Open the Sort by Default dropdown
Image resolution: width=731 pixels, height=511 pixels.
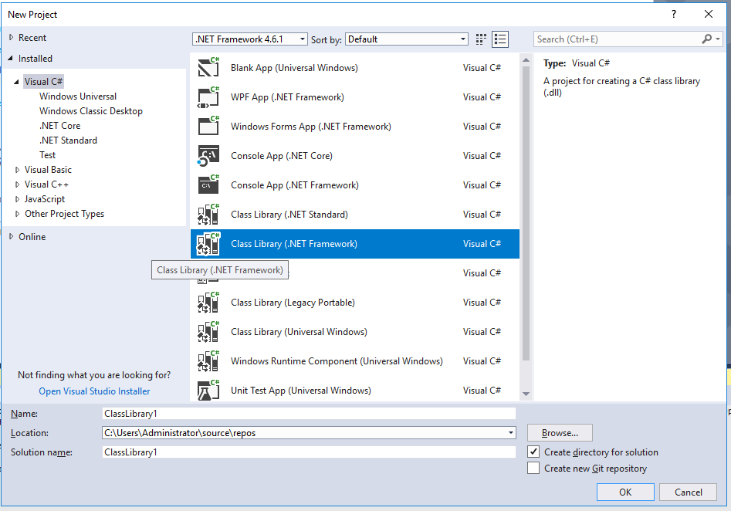407,39
